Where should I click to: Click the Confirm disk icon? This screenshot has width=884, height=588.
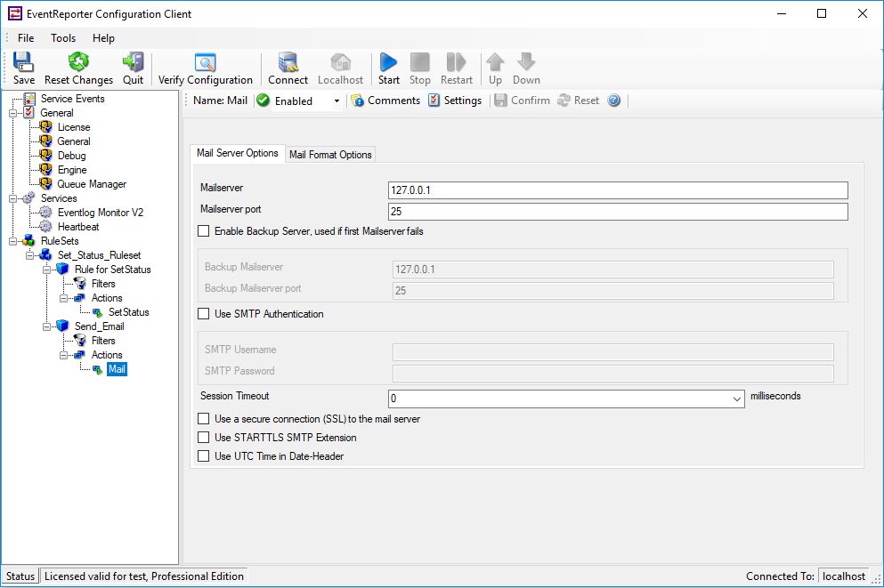[522, 101]
